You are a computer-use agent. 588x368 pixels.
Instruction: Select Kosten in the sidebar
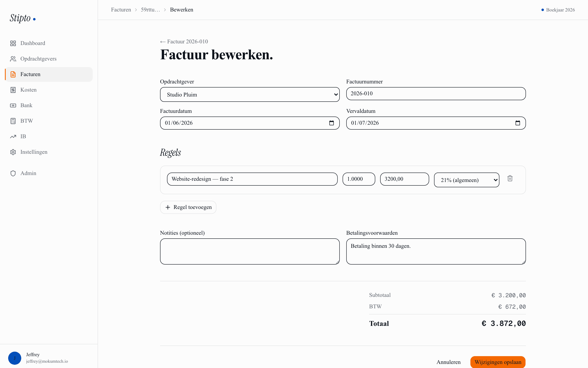coord(49,90)
